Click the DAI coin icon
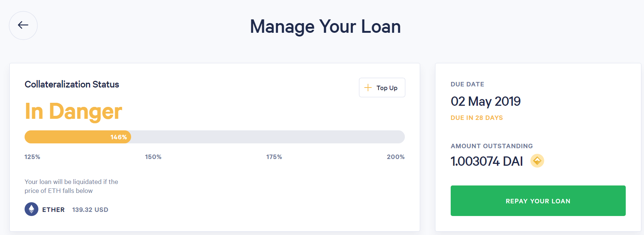 pos(537,161)
